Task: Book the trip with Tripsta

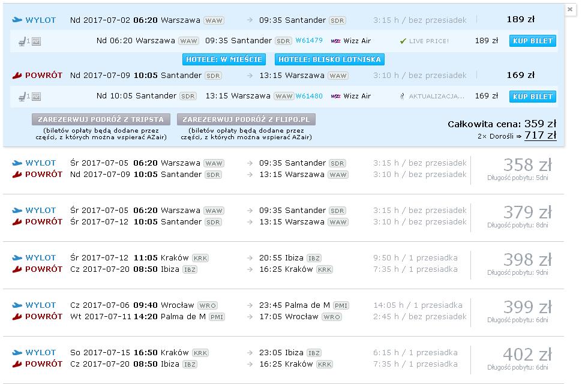Action: (101, 119)
